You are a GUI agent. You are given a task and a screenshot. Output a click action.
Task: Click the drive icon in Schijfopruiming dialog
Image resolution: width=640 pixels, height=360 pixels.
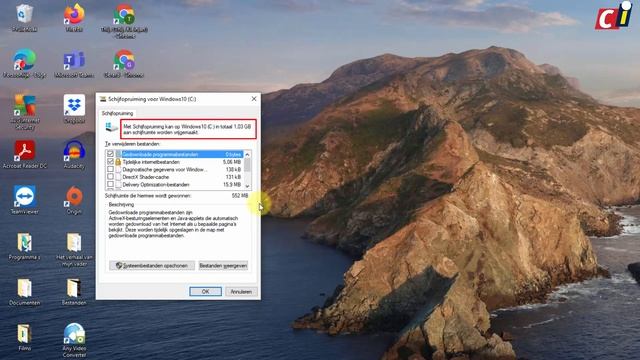click(111, 127)
